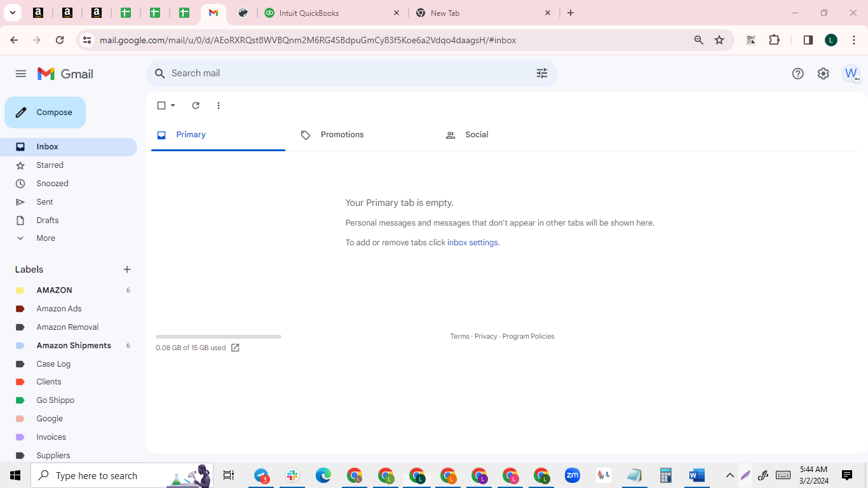Bookmark this page with the star

coord(719,40)
